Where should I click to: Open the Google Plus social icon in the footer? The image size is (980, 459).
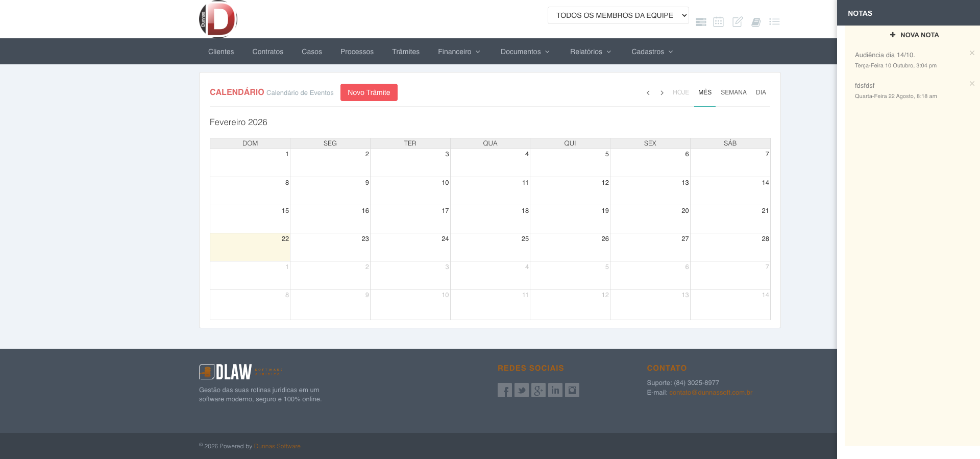(x=538, y=390)
